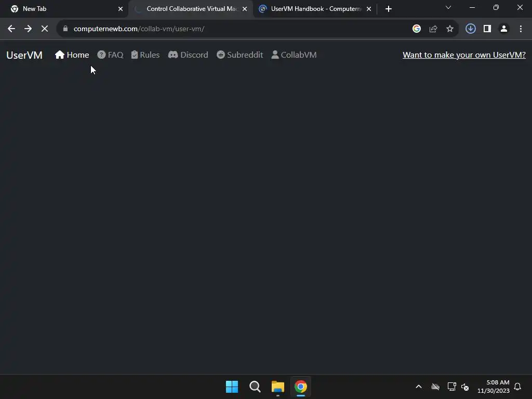This screenshot has width=532, height=399.
Task: Expand the tab search chevron
Action: tap(448, 7)
